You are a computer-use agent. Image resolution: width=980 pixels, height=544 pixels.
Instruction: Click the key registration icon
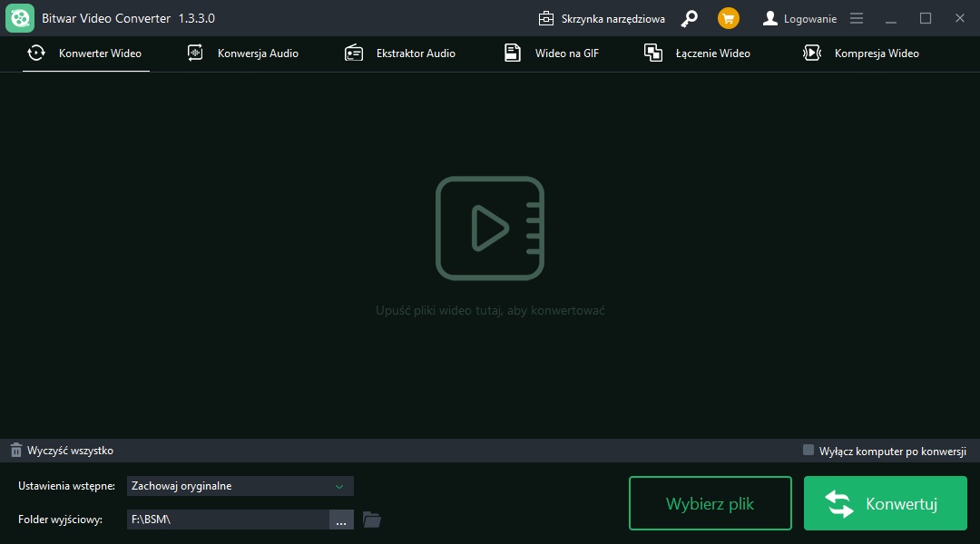[690, 18]
